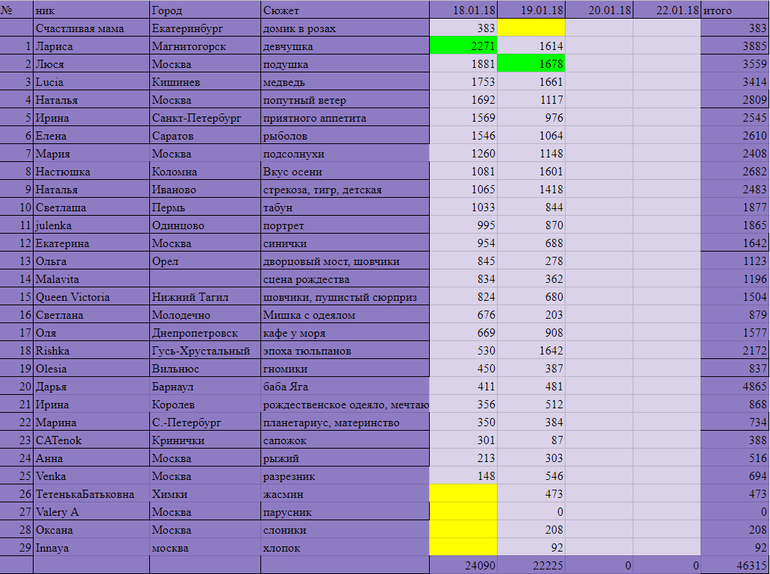Image resolution: width=770 pixels, height=574 pixels.
Task: Click the "ник" column header
Action: pos(90,10)
